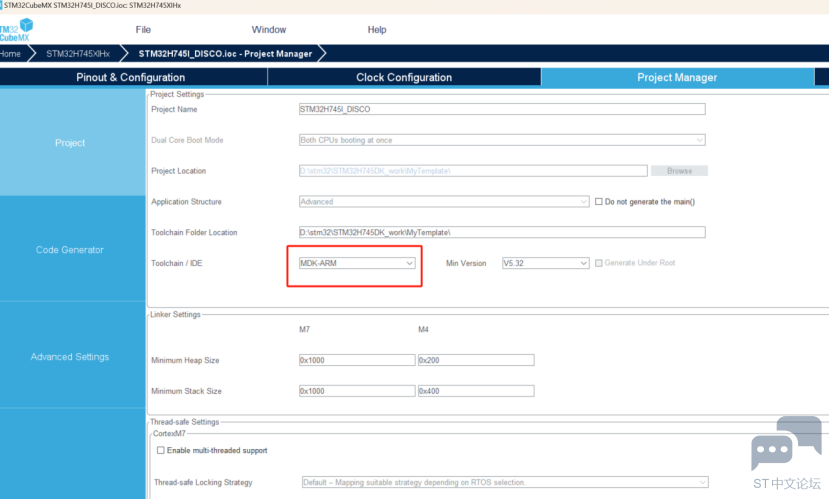Select STM32H745XIHx breadcrumb

[78, 53]
